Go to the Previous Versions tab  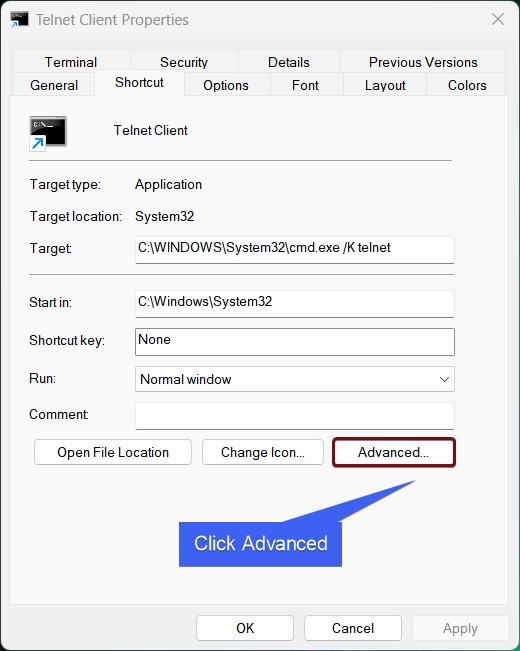pos(423,62)
